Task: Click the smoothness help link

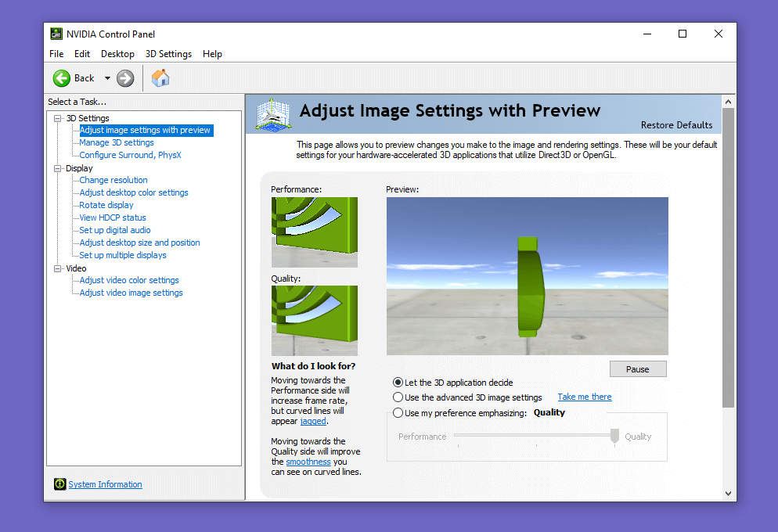Action: (308, 462)
